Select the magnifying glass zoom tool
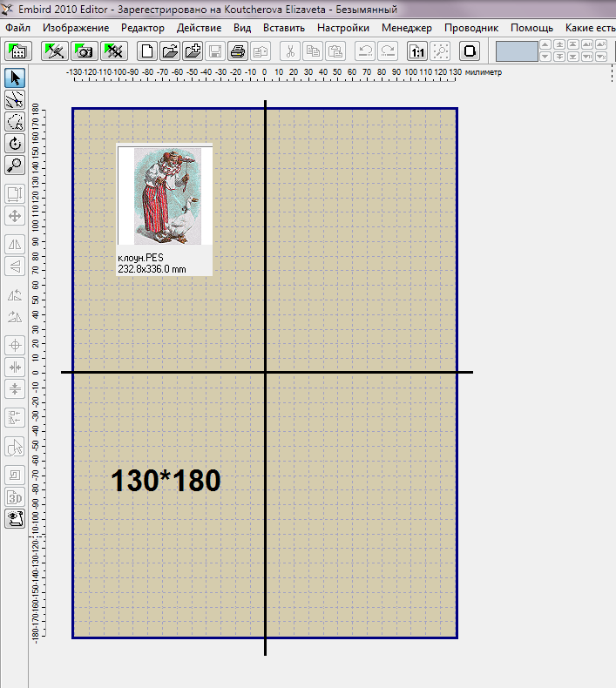 point(15,165)
